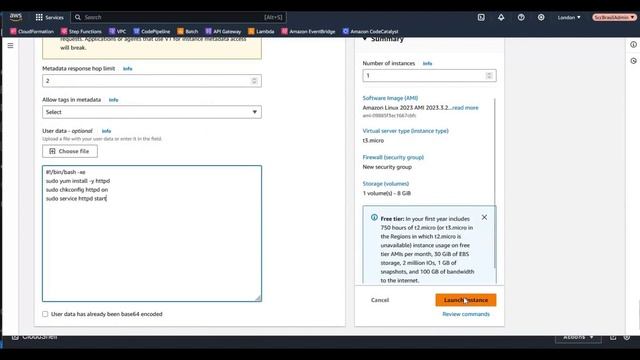
Task: Click the console Search field
Action: (179, 17)
